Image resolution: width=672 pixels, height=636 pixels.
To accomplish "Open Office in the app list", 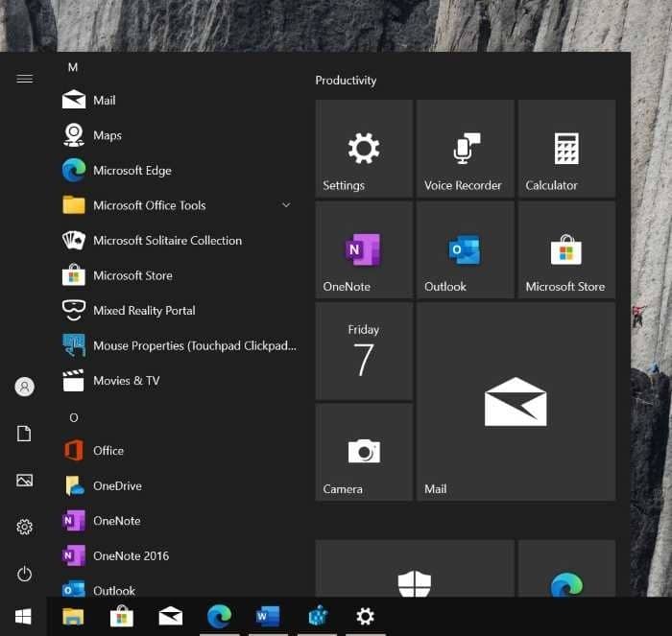I will (180, 451).
